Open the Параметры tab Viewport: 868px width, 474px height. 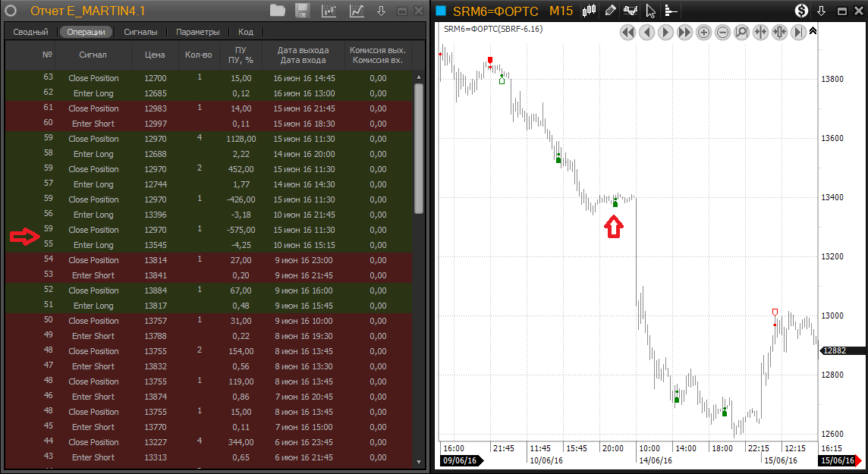(x=197, y=32)
